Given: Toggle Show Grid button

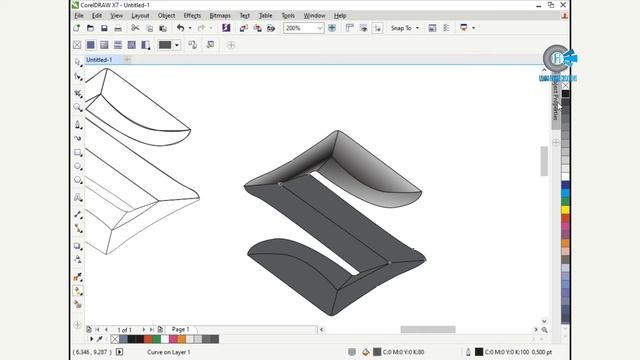Looking at the screenshot, I should pyautogui.click(x=363, y=28).
